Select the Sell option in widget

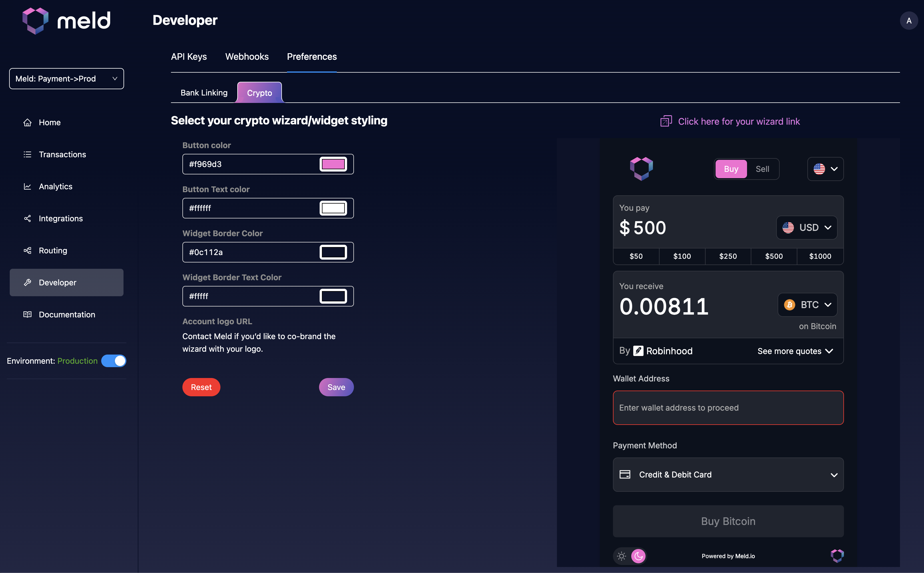tap(762, 169)
